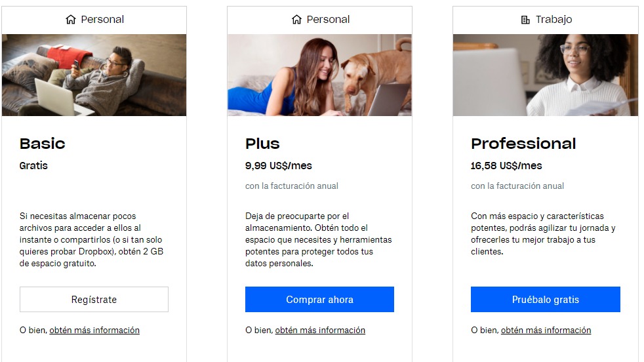The width and height of the screenshot is (644, 362).
Task: Click the Regístrate button
Action: [x=94, y=300]
